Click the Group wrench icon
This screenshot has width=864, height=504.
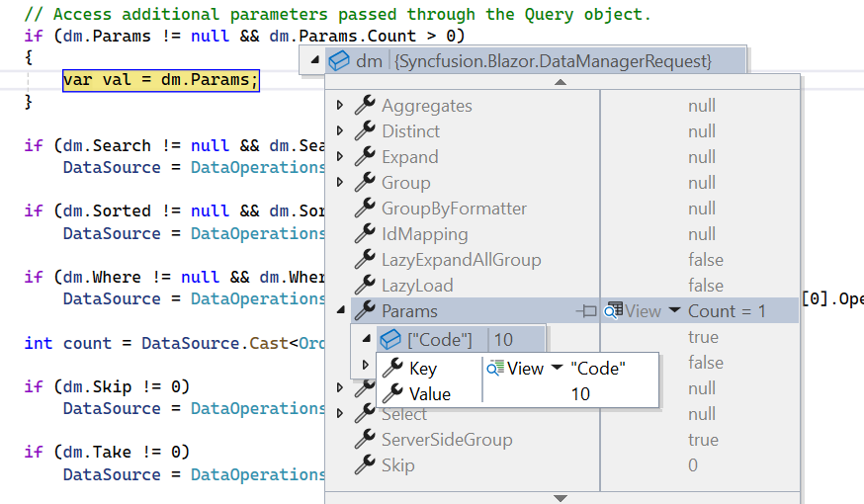pyautogui.click(x=365, y=182)
